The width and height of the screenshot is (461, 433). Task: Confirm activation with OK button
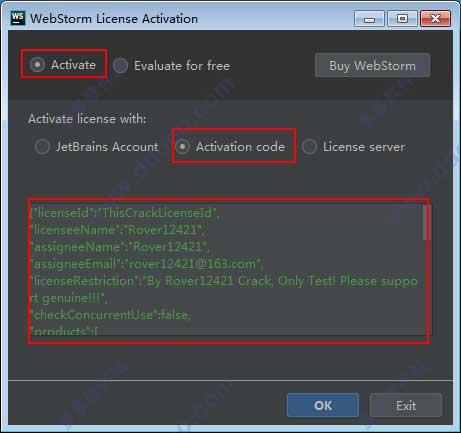[x=323, y=405]
